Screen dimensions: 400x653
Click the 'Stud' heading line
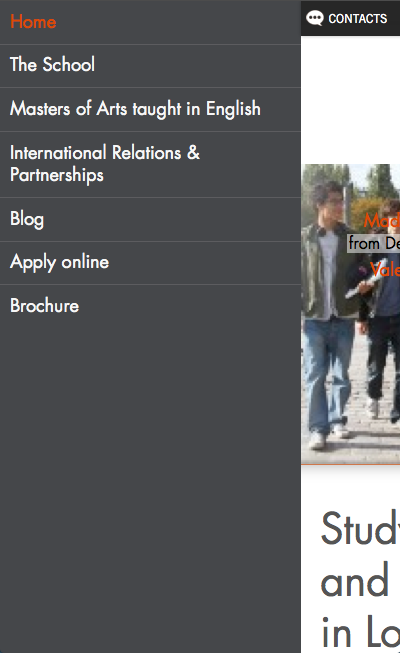pyautogui.click(x=360, y=529)
